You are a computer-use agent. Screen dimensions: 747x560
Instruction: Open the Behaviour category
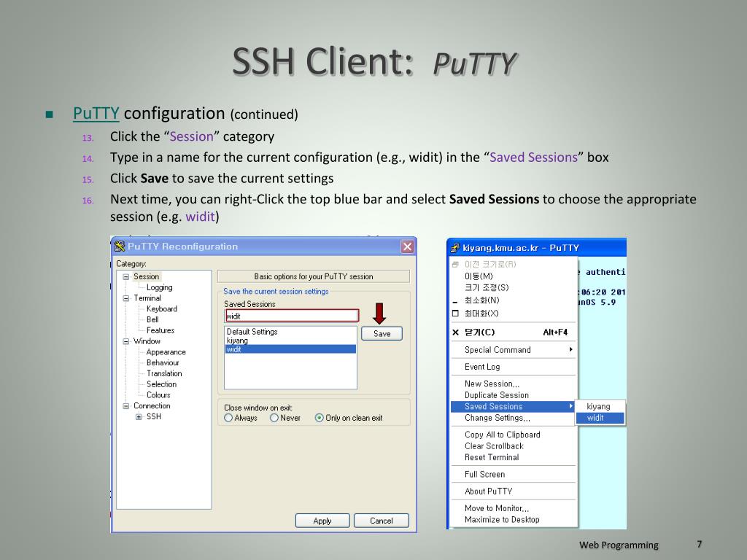(163, 363)
